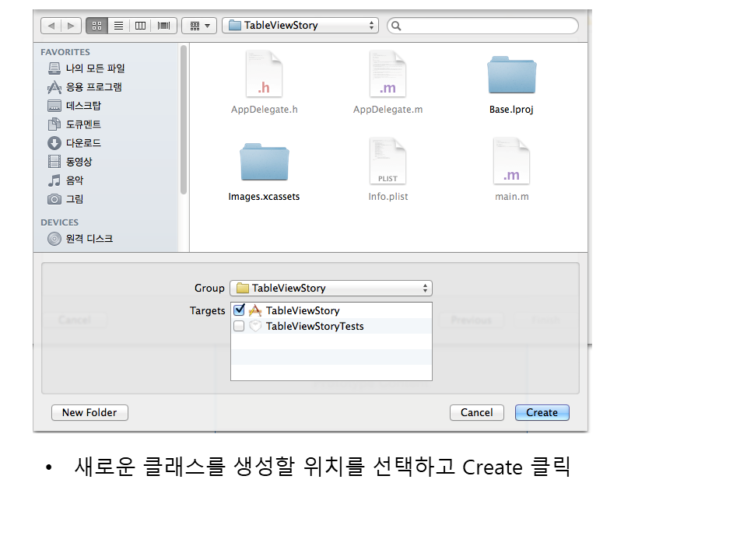Click the sidebar vertical scrollbar

click(x=184, y=117)
